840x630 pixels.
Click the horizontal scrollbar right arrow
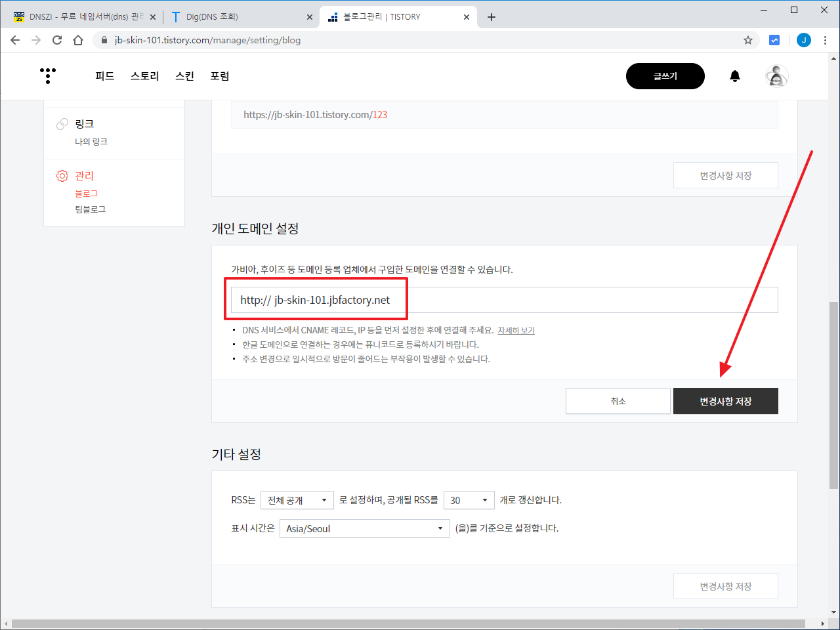point(823,623)
